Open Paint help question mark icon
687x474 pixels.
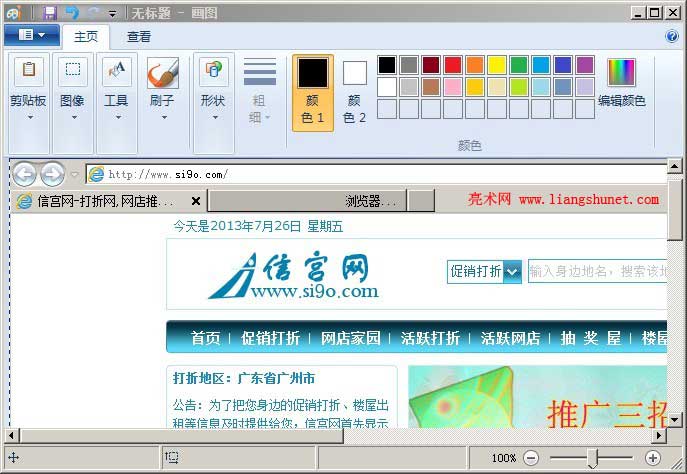point(672,36)
